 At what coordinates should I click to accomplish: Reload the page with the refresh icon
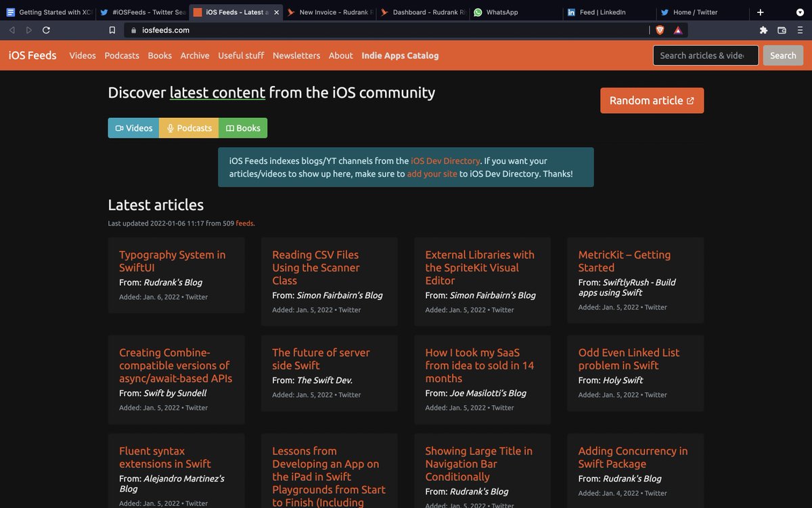click(46, 30)
